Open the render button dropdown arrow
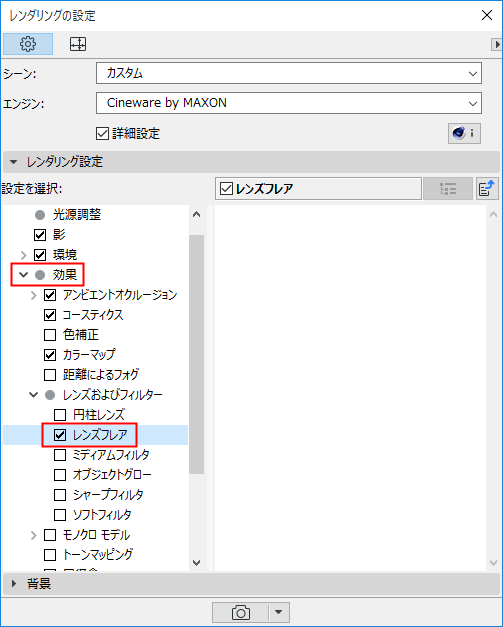This screenshot has height=627, width=503. (x=279, y=612)
